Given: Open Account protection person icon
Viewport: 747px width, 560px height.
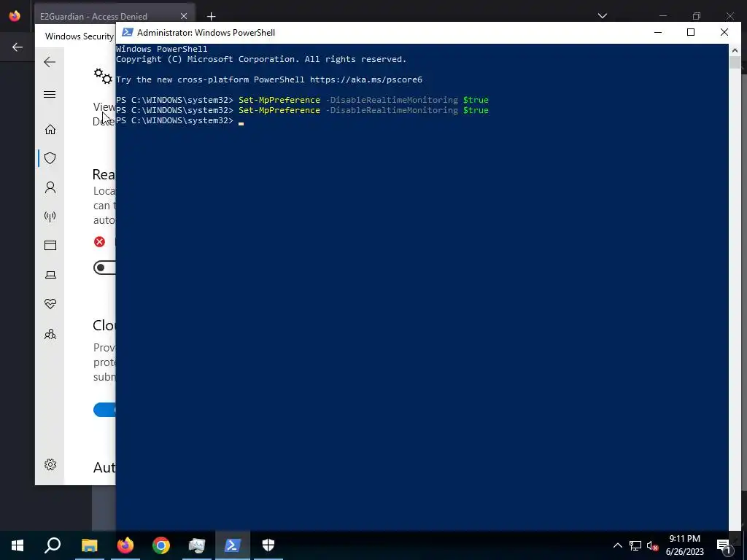Looking at the screenshot, I should click(x=50, y=187).
